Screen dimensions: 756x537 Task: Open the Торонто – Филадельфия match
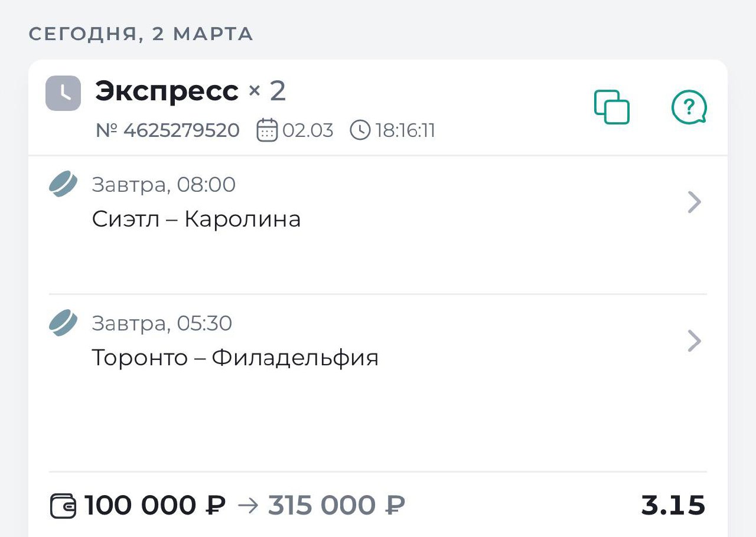235,358
